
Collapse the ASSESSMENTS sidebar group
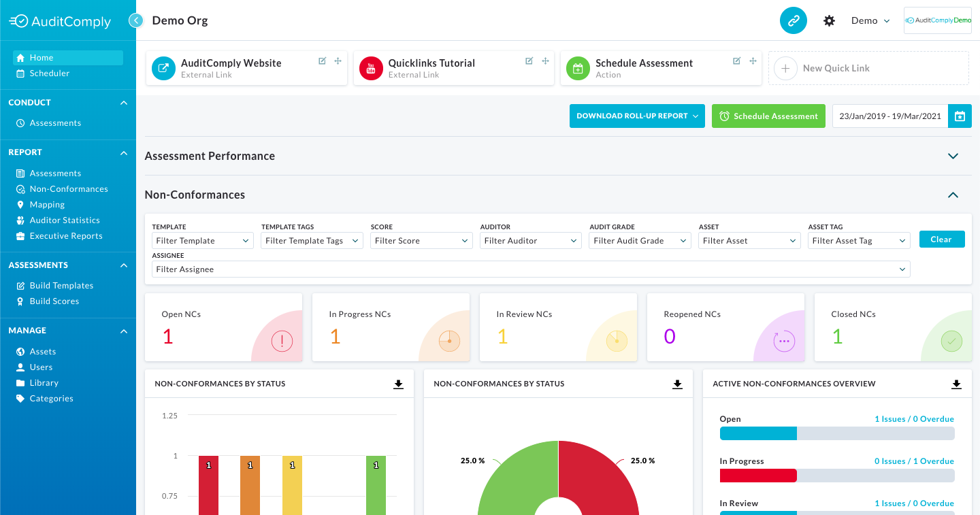coord(124,265)
